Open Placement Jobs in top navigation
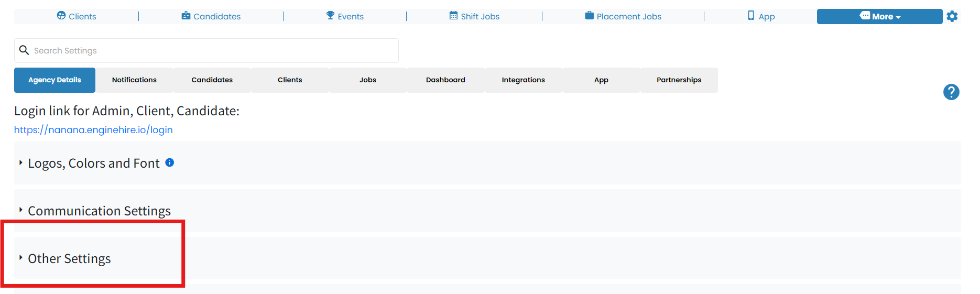 tap(623, 16)
